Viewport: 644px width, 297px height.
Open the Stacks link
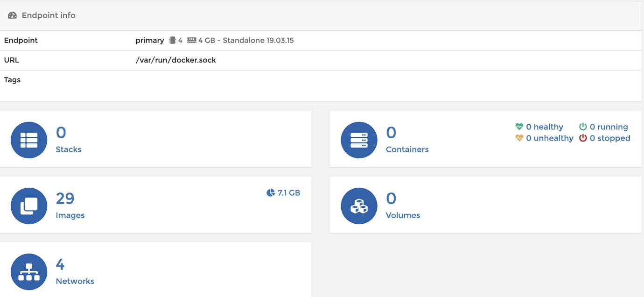click(x=68, y=149)
